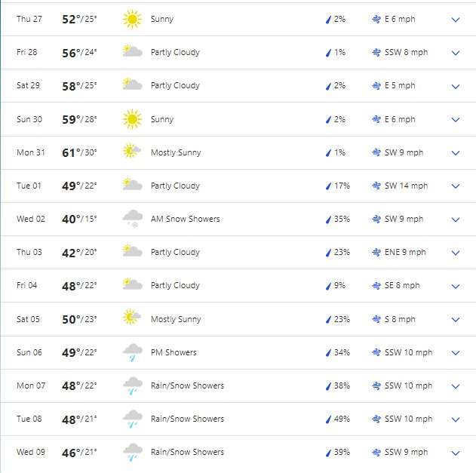Click the Sat 05 Mostly Sunny text
The image size is (476, 473).
176,319
